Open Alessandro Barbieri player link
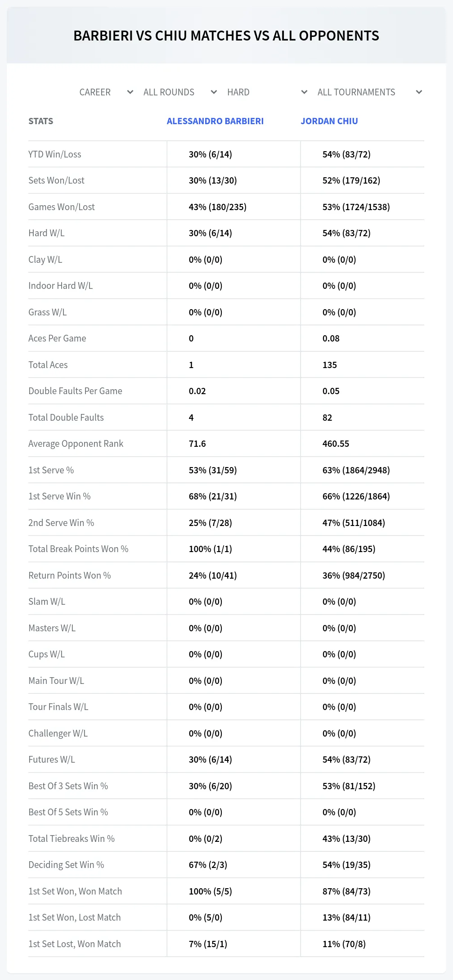 215,121
